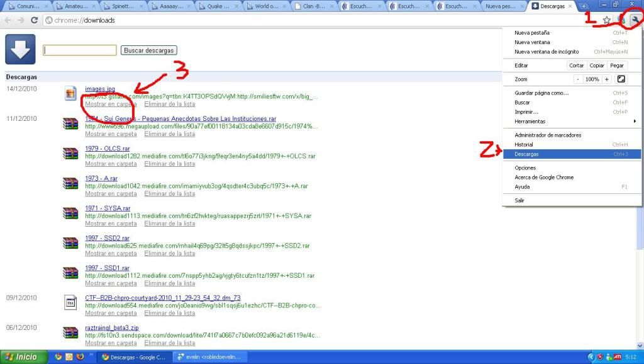Switch to the Spinett... tab
Viewport: 644px width, 364px height.
click(x=123, y=6)
